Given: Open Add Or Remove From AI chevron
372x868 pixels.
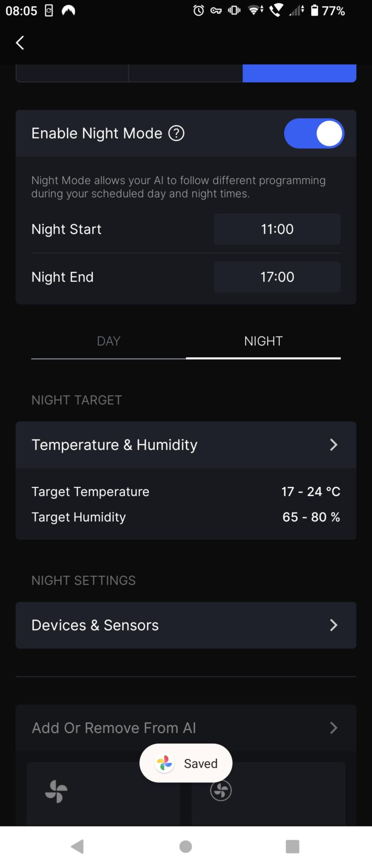Looking at the screenshot, I should point(333,728).
